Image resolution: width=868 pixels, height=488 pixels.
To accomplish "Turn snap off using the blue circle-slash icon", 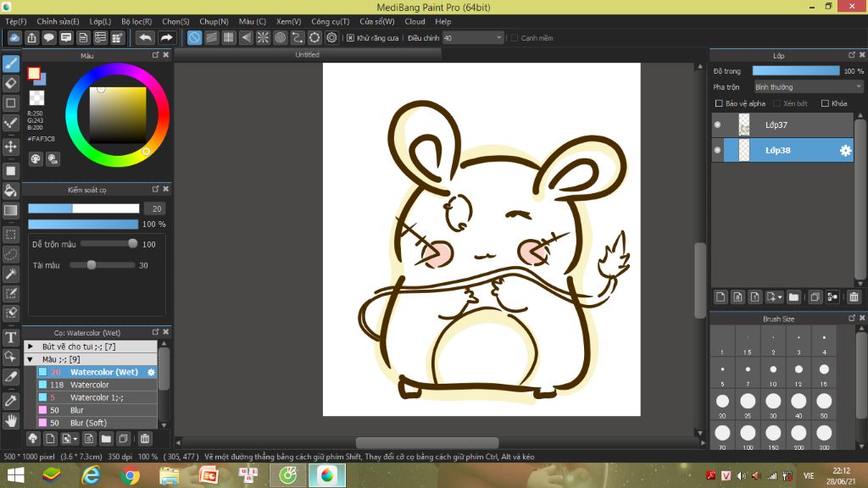I will coord(194,37).
